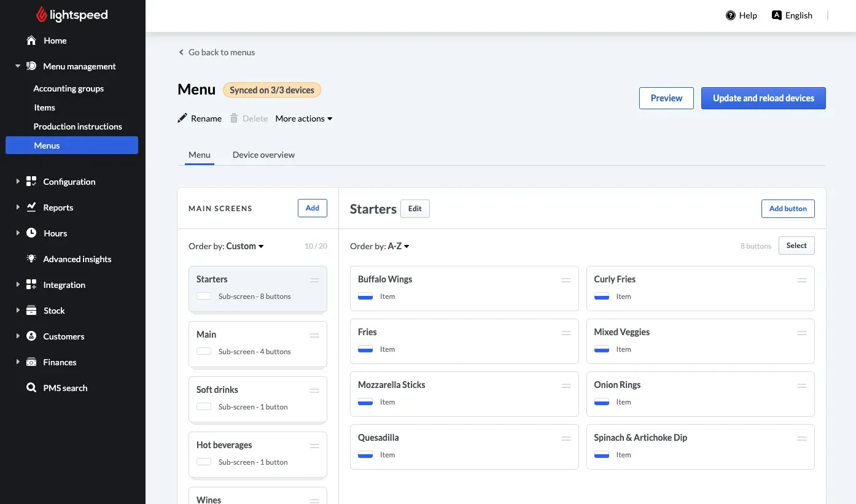
Task: Expand the Customers section arrow
Action: pos(18,336)
